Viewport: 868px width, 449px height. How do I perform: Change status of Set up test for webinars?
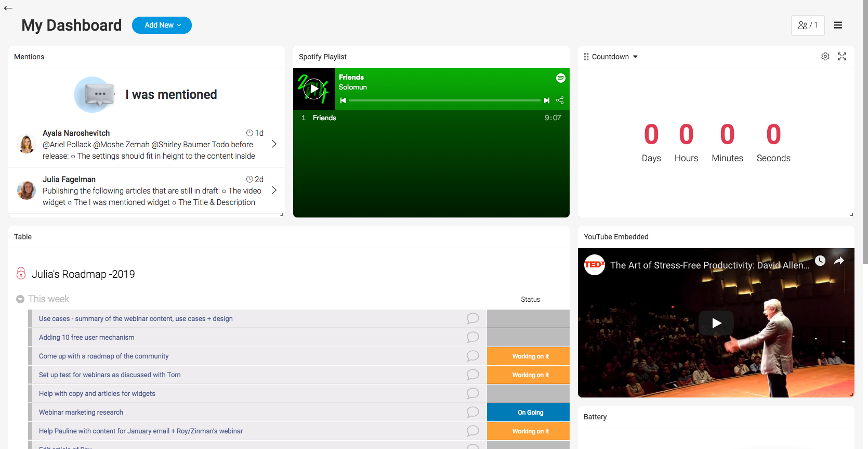pos(528,375)
